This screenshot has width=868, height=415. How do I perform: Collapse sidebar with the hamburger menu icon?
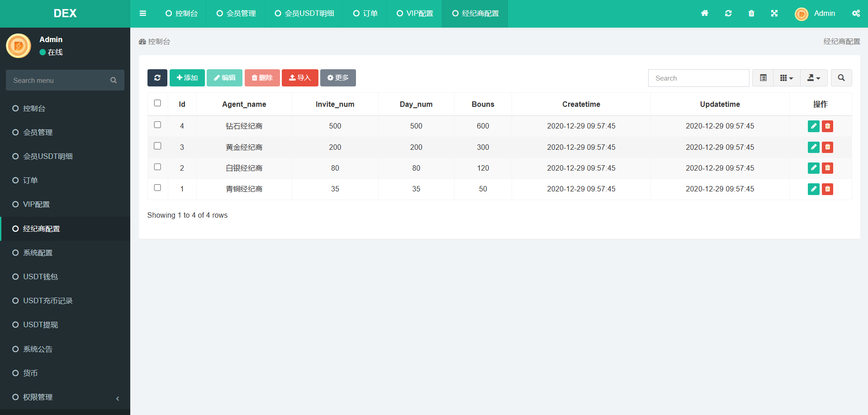coord(143,14)
